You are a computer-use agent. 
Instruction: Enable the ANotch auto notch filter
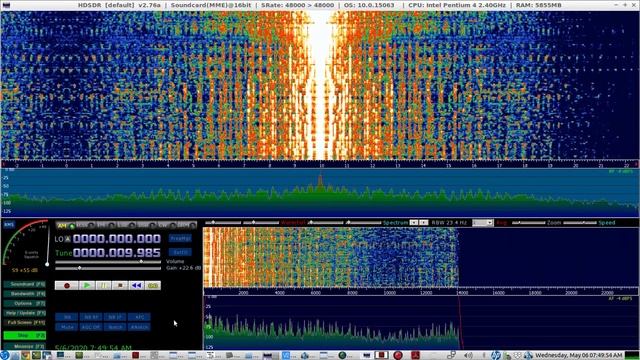139,327
